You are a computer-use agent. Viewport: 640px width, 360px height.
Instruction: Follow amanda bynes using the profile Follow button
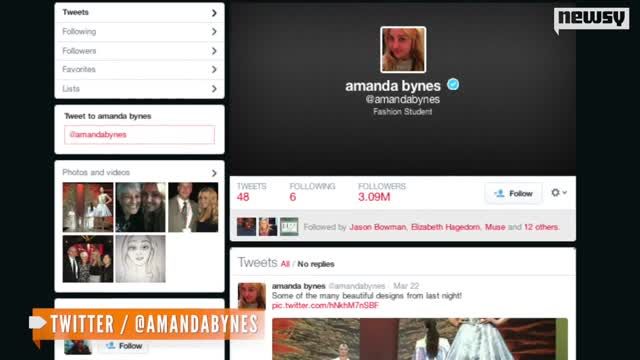pyautogui.click(x=513, y=193)
